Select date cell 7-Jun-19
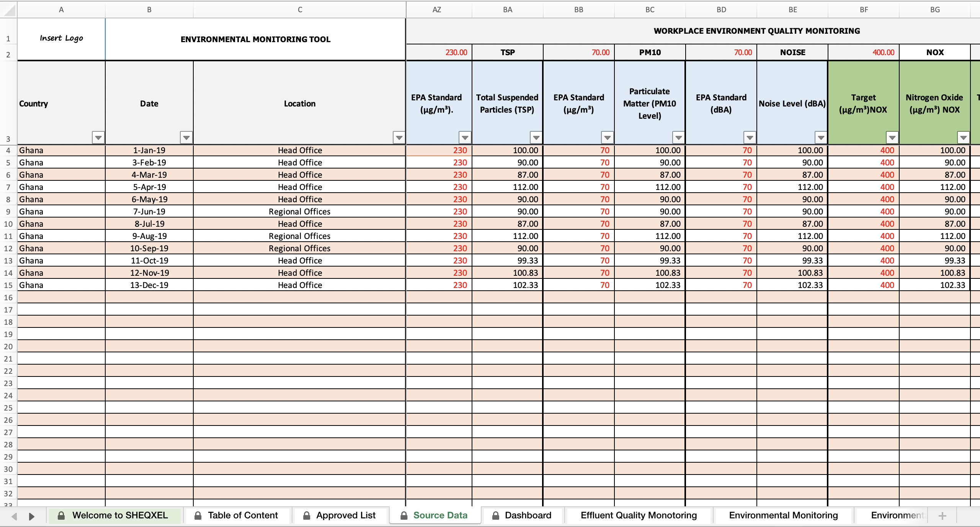980x527 pixels. click(x=149, y=212)
